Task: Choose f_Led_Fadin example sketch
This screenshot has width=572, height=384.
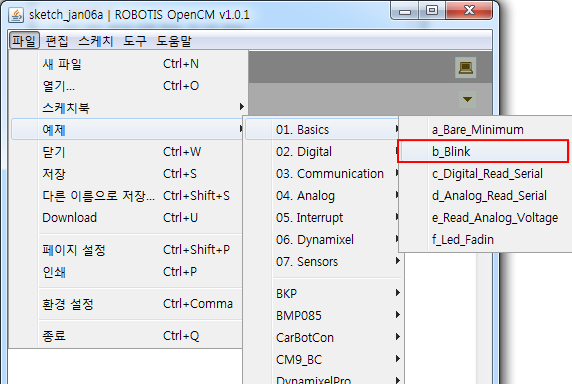Action: [x=485, y=240]
